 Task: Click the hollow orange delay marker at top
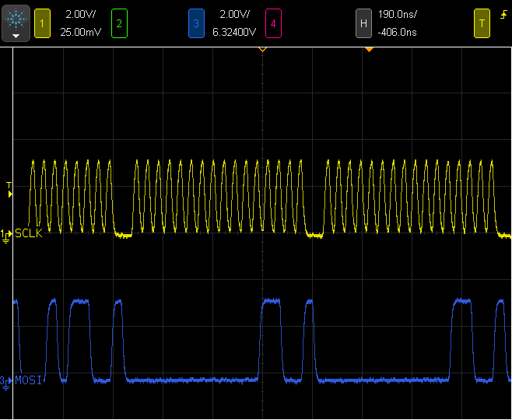(x=262, y=50)
